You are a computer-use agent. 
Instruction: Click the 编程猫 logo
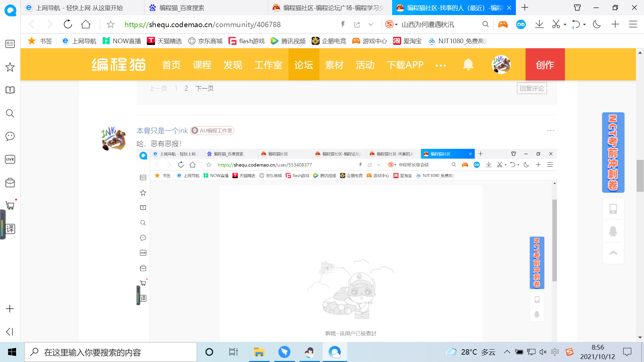119,64
